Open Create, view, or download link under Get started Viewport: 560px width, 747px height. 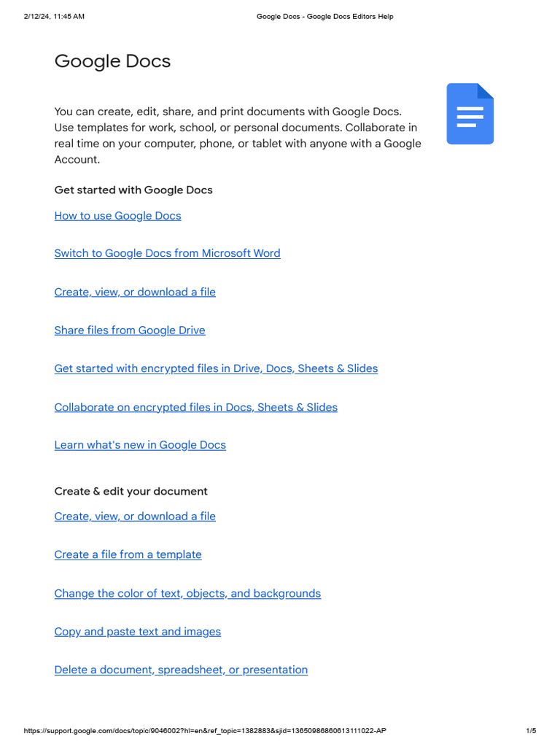click(x=135, y=292)
